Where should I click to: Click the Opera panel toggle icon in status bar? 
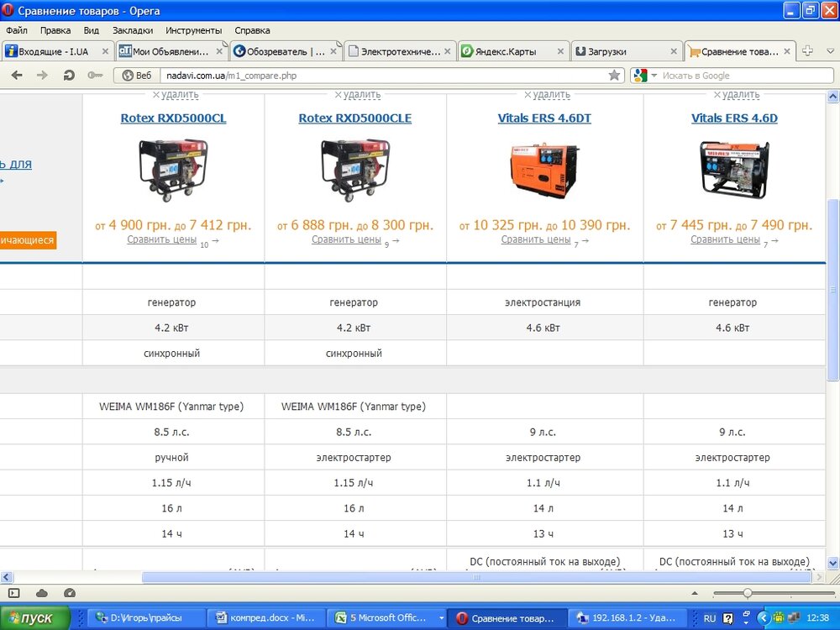point(13,593)
